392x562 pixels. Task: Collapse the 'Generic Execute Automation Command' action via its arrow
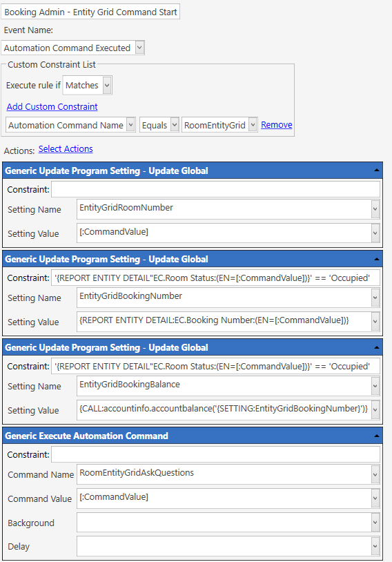376,436
